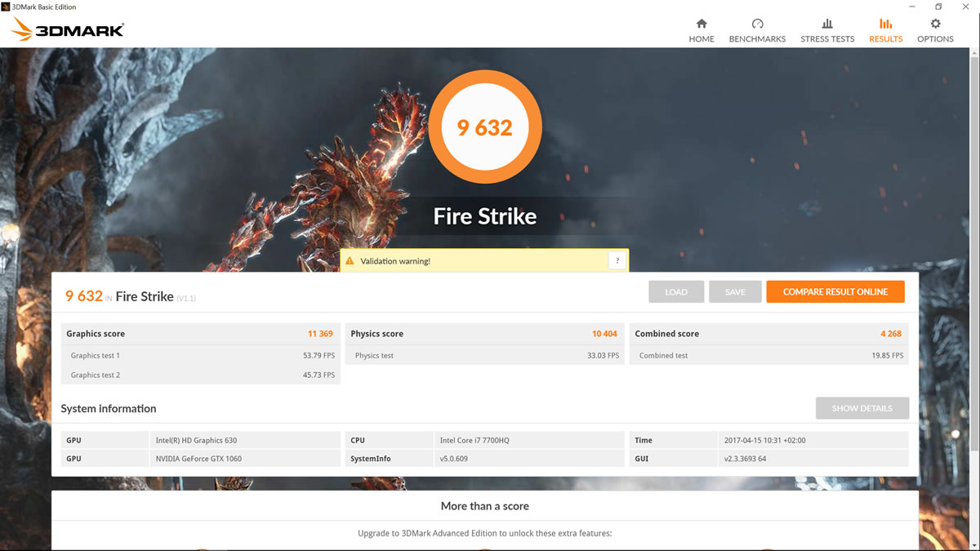Select the Results bars icon

[x=885, y=24]
